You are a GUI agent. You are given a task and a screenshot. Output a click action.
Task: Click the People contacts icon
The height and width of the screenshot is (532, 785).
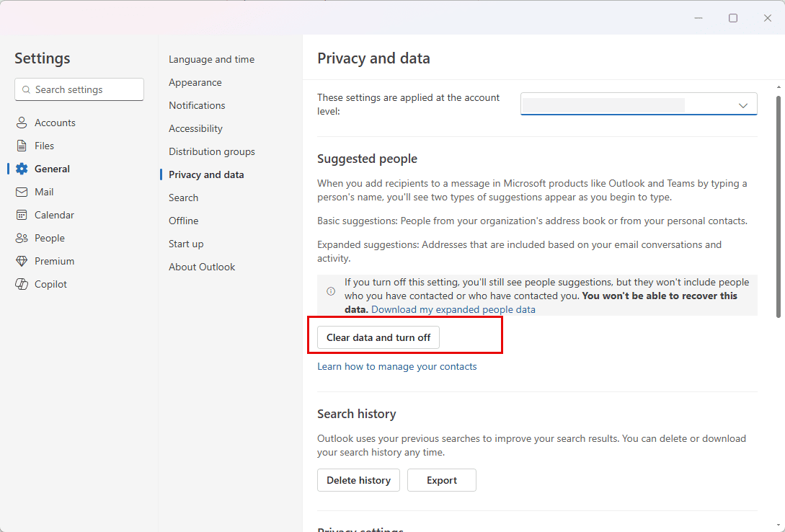click(x=22, y=238)
